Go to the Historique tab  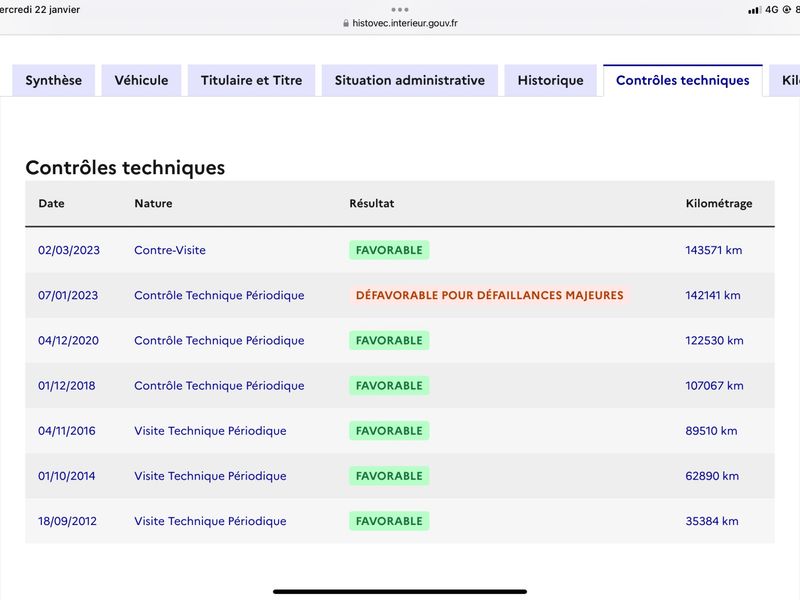point(551,80)
